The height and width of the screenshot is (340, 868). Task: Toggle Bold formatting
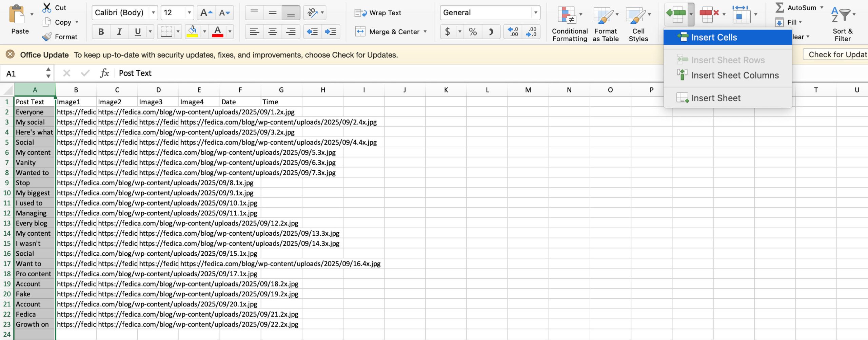pos(101,32)
